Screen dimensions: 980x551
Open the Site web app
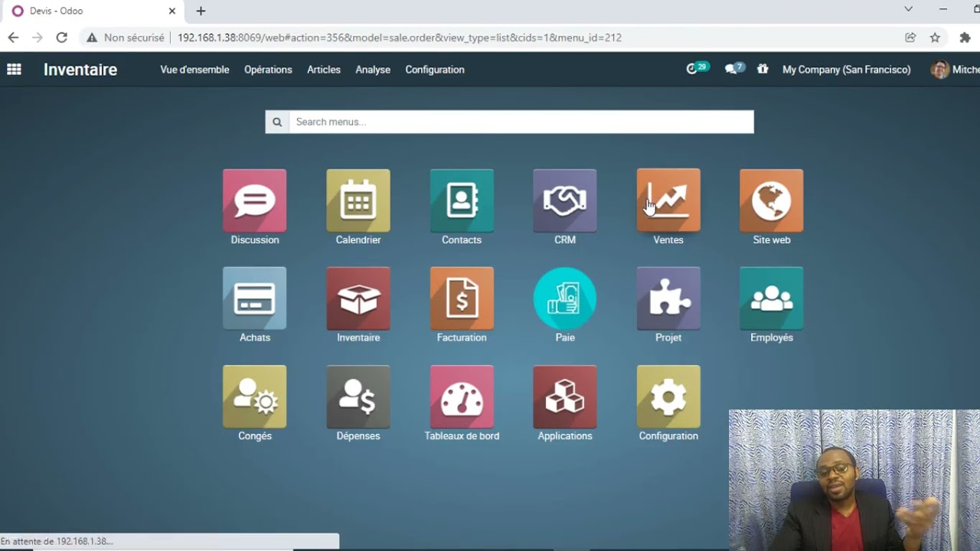coord(772,201)
